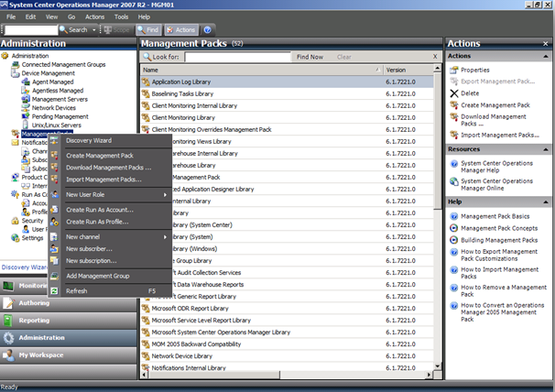Select Security node in Administration tree
The image size is (555, 392).
click(x=32, y=221)
